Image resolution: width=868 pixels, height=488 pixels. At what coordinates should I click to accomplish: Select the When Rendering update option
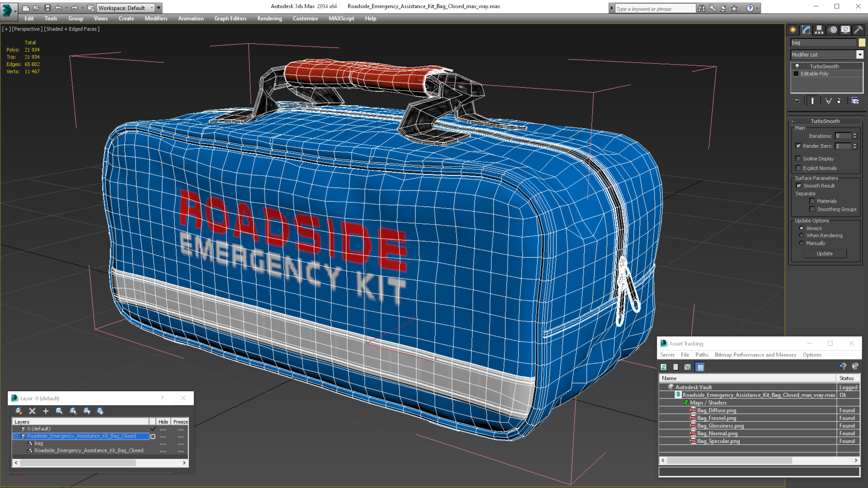[x=802, y=235]
